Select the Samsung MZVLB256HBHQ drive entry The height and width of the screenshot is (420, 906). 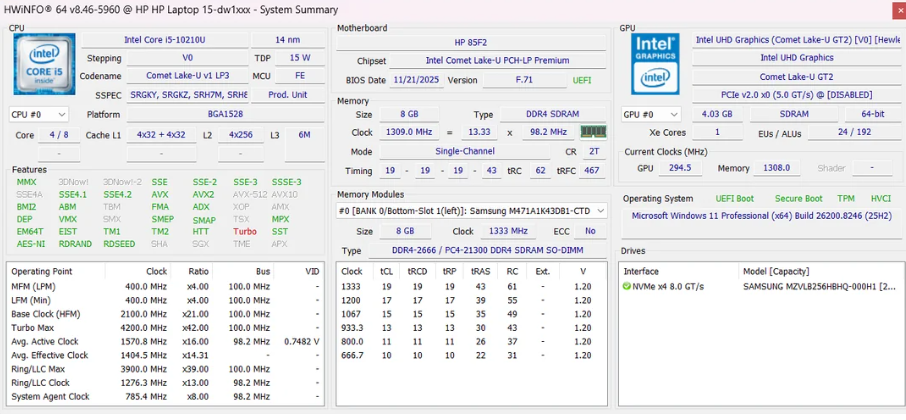[817, 287]
